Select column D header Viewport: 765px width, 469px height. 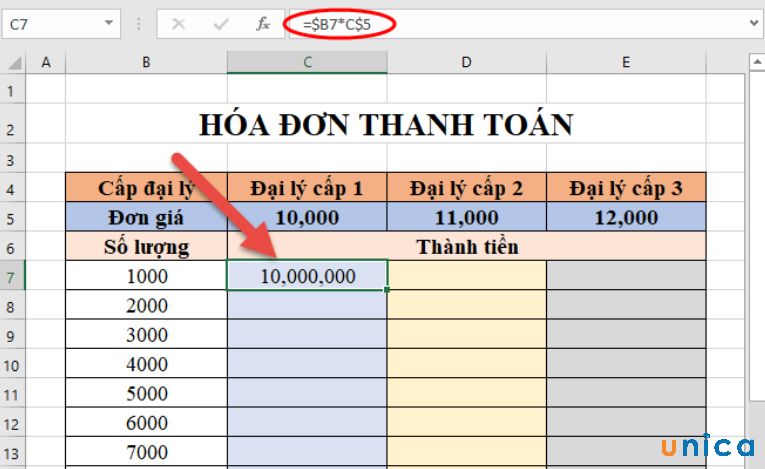tap(466, 63)
